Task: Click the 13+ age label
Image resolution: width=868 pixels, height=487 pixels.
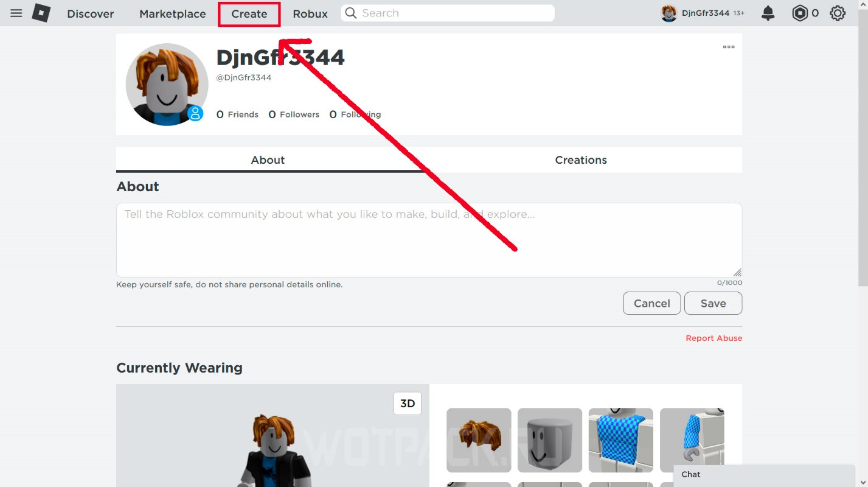Action: click(x=738, y=13)
